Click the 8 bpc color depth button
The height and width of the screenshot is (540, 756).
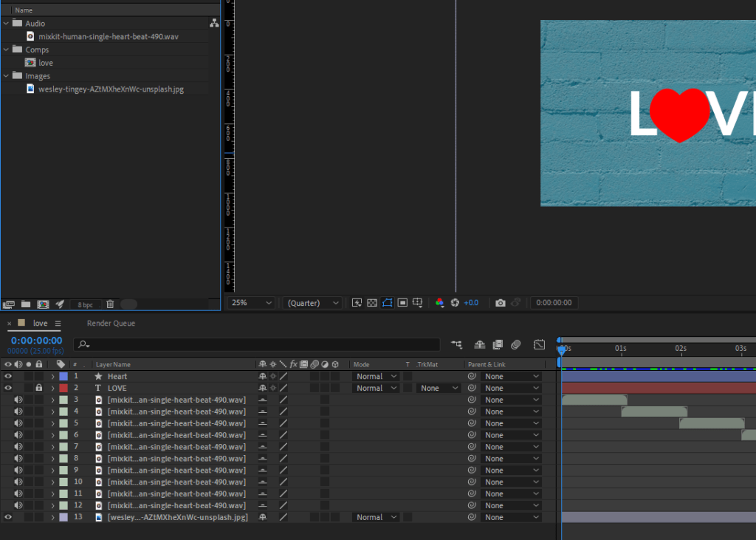coord(86,304)
